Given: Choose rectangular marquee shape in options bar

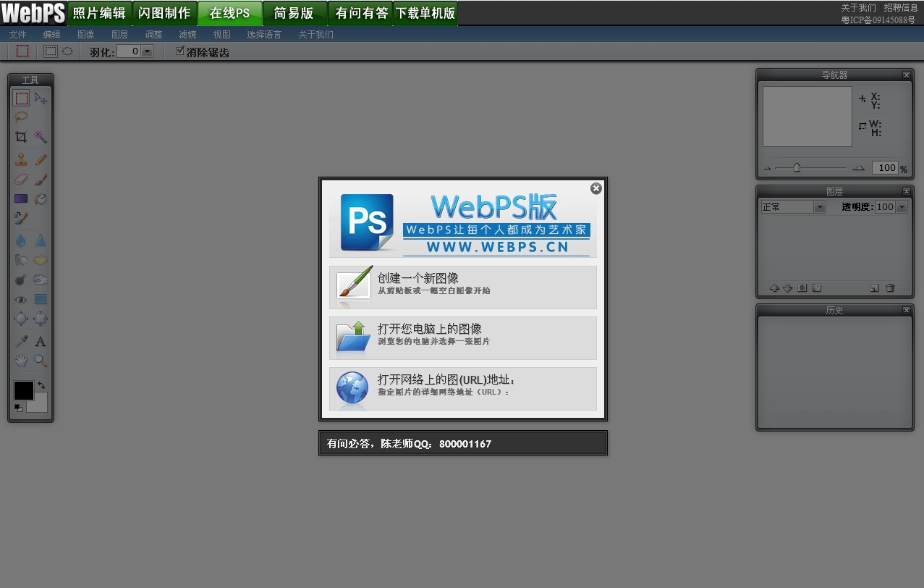Looking at the screenshot, I should click(x=50, y=51).
